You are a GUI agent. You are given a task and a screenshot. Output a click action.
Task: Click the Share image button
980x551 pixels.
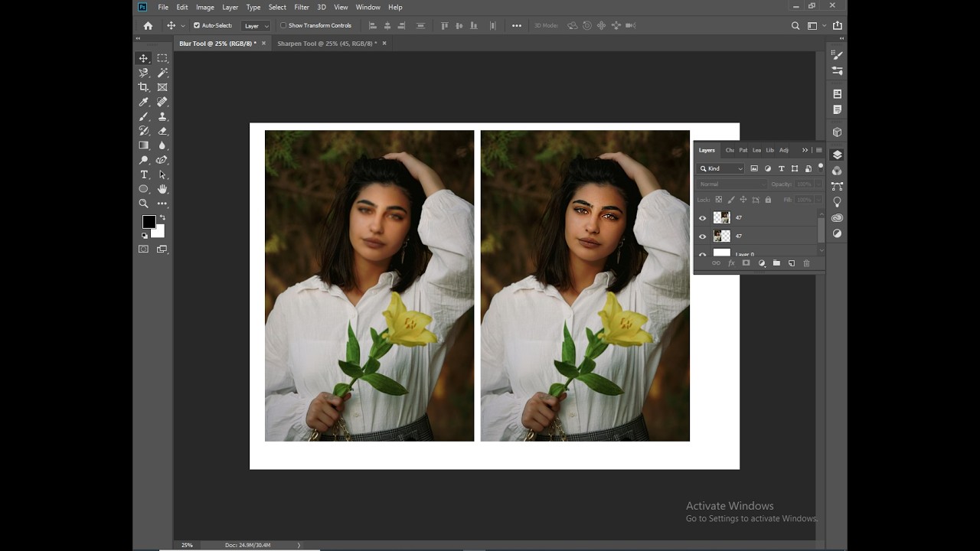click(838, 25)
